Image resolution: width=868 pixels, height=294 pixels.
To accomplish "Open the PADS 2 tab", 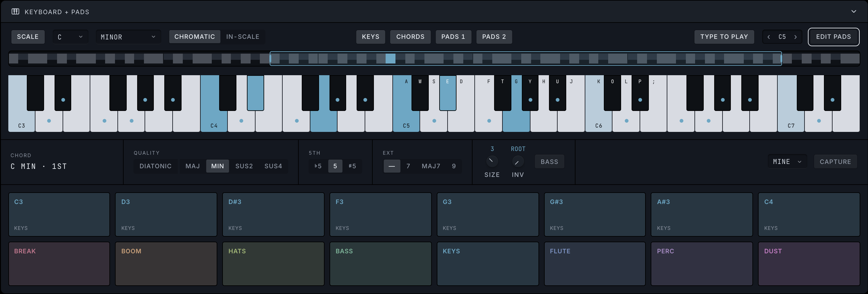I will [x=494, y=37].
